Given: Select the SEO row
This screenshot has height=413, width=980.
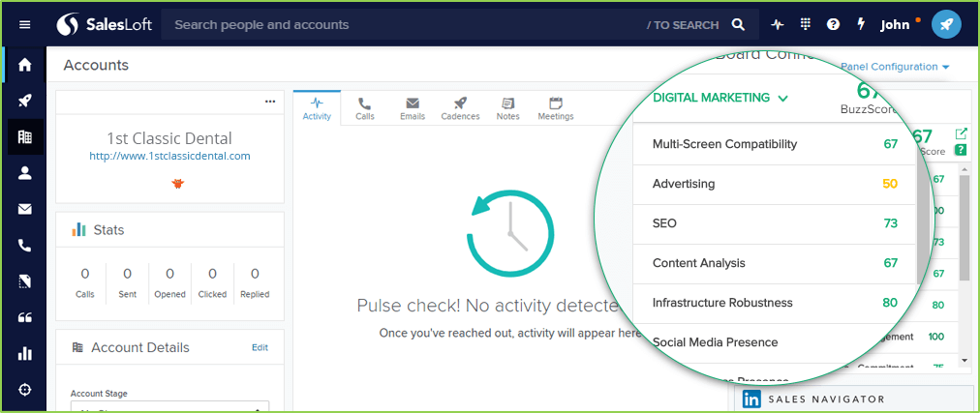Looking at the screenshot, I should [x=775, y=223].
